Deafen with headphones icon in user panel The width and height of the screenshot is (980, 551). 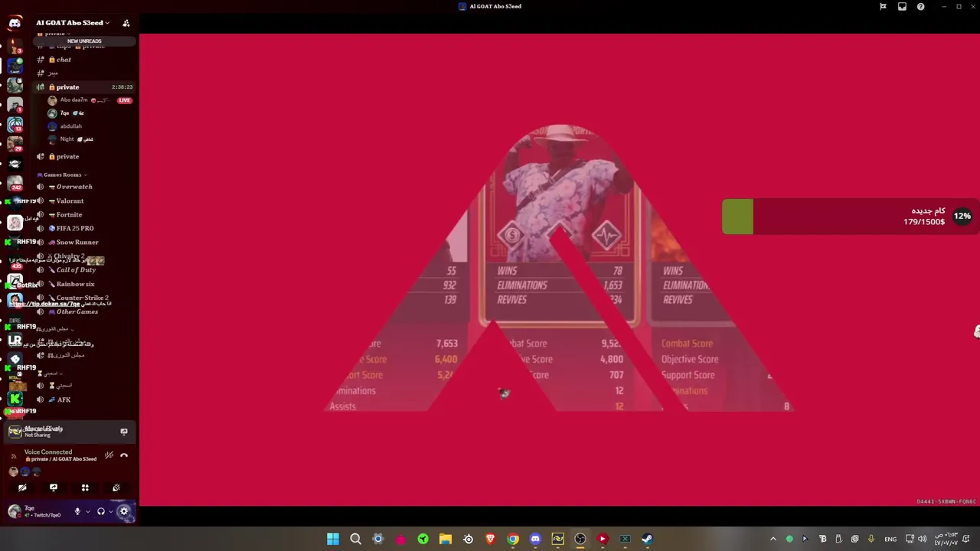point(101,511)
